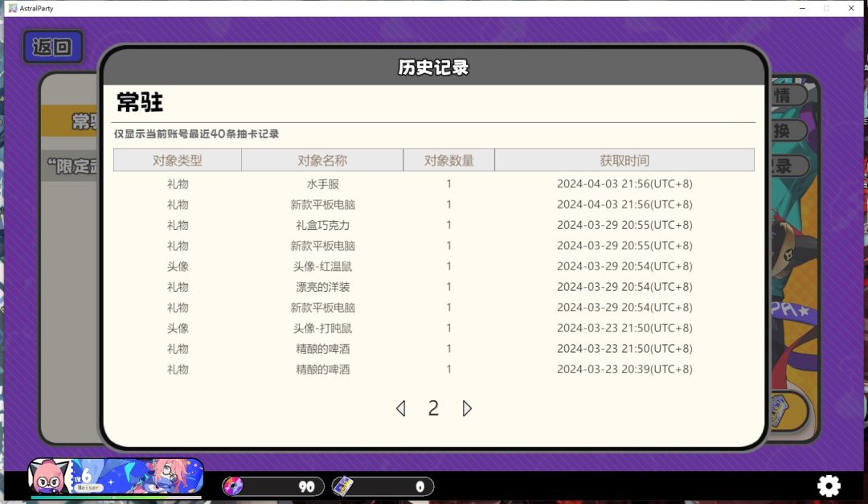Click the 返回 back button
This screenshot has height=504, width=868.
pos(52,47)
